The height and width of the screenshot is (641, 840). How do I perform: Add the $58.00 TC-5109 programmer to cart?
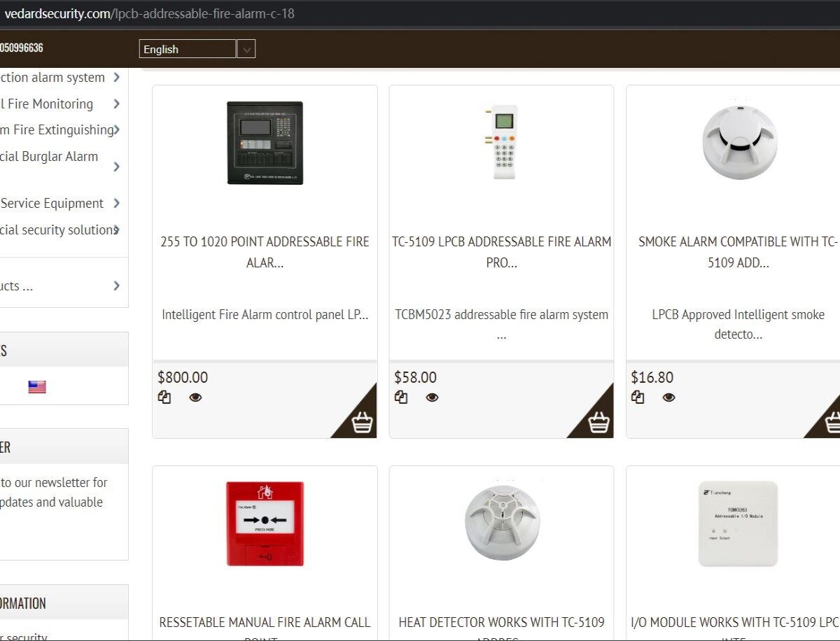(598, 423)
